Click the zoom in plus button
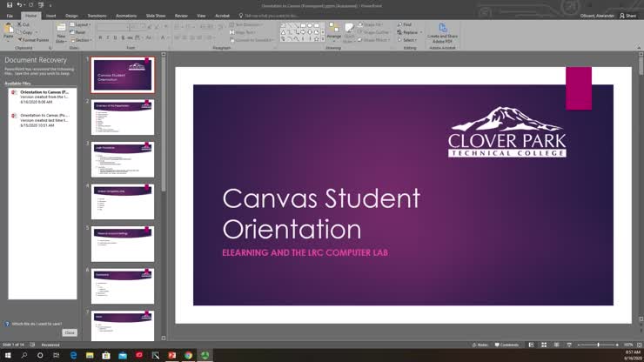Screen dimensions: 644x362 coord(617,345)
